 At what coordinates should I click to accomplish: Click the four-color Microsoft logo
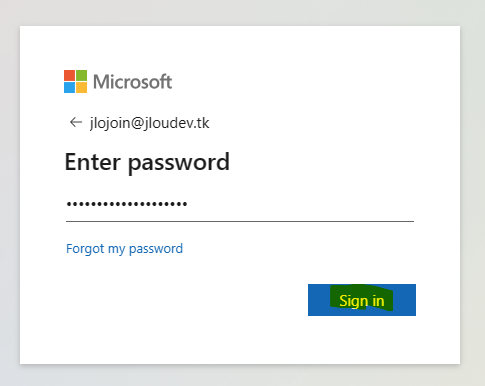tap(75, 81)
